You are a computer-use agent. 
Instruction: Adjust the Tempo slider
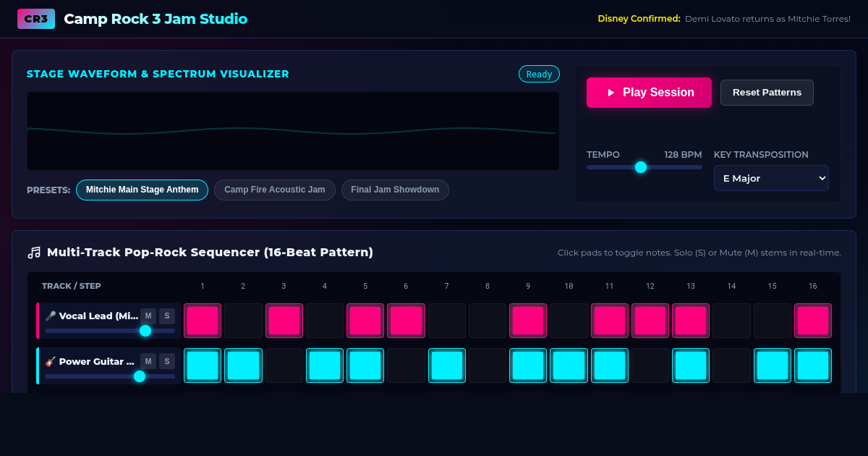[644, 167]
